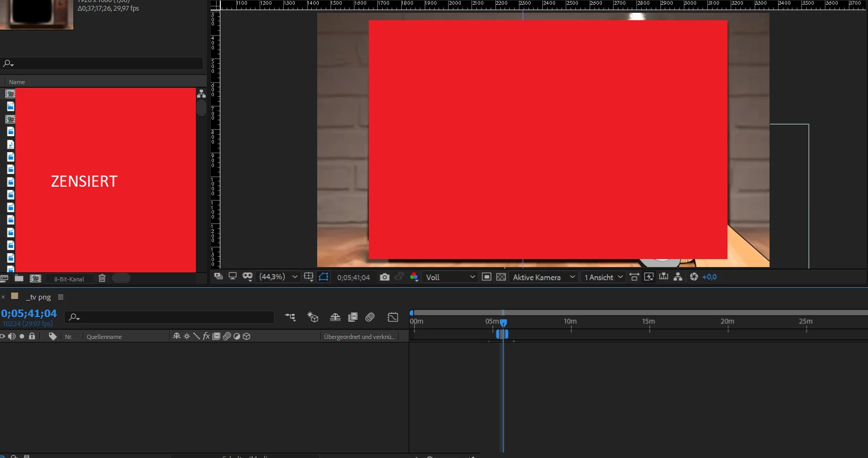Expand the Aktive Kamera dropdown
868x458 pixels.
(x=543, y=277)
